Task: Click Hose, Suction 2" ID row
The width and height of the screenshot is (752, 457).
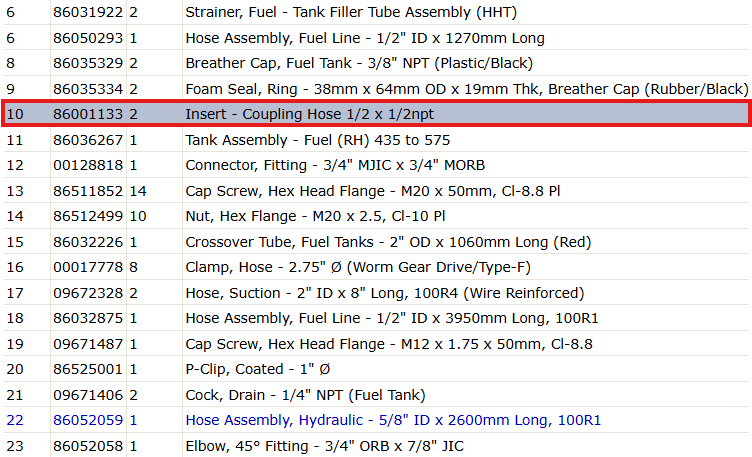Action: click(x=376, y=293)
